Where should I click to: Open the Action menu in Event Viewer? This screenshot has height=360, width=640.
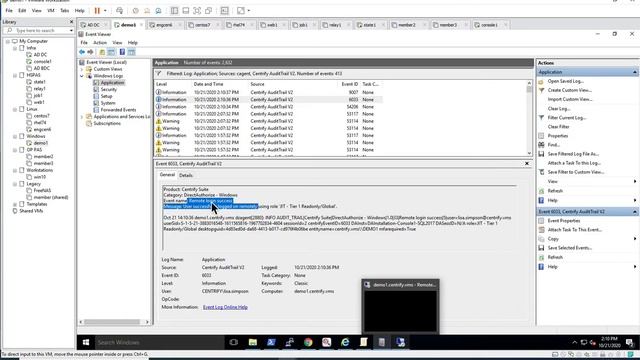[x=100, y=42]
